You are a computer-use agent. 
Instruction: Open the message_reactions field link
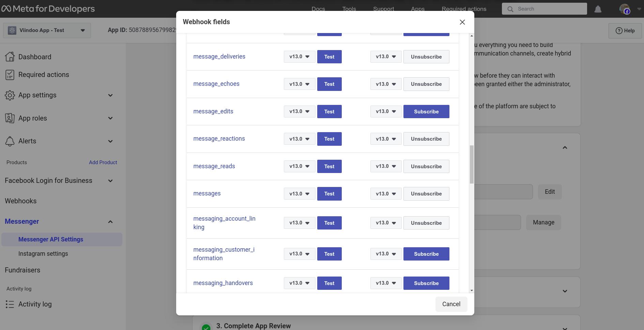219,139
